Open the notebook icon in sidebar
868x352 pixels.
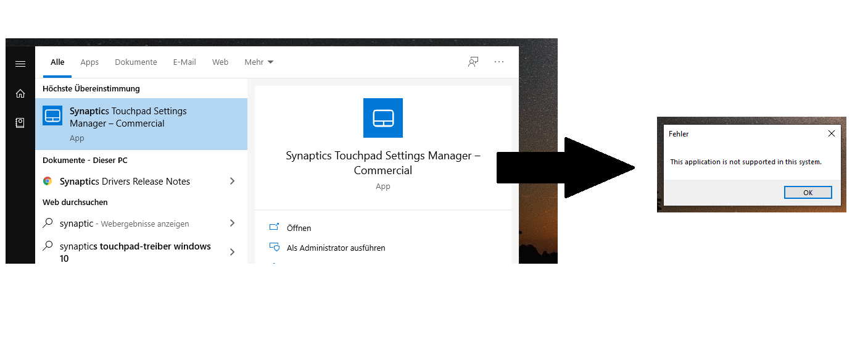(x=20, y=123)
